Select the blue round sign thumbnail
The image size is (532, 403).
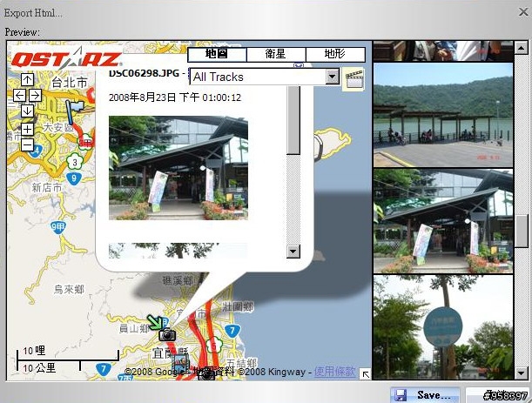[443, 327]
